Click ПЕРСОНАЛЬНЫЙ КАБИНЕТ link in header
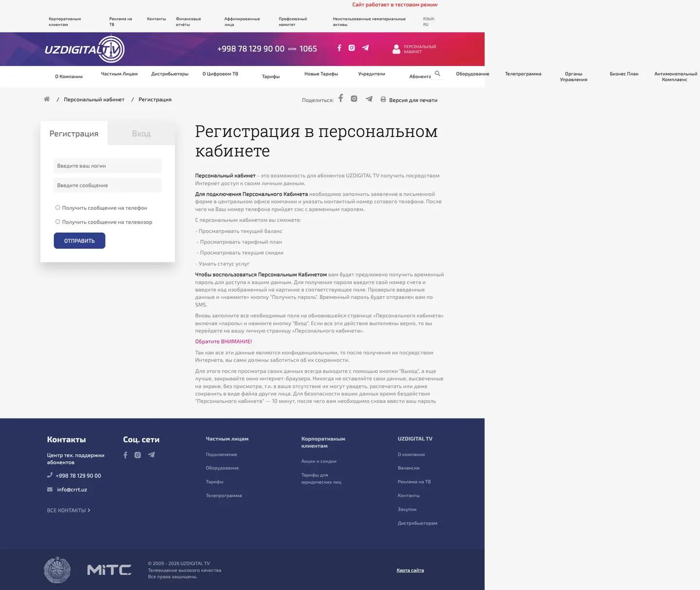 tap(420, 49)
